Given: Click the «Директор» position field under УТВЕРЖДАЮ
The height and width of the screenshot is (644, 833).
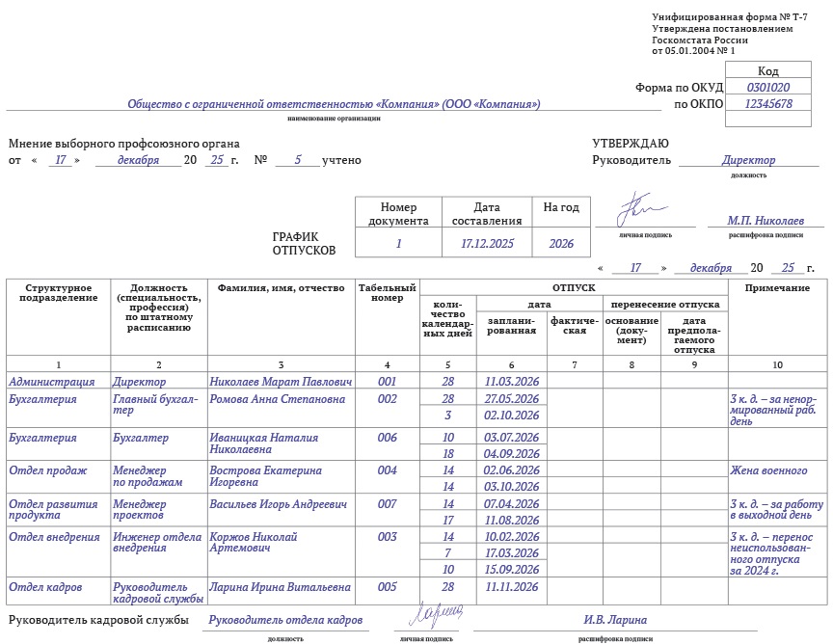Looking at the screenshot, I should [x=748, y=161].
